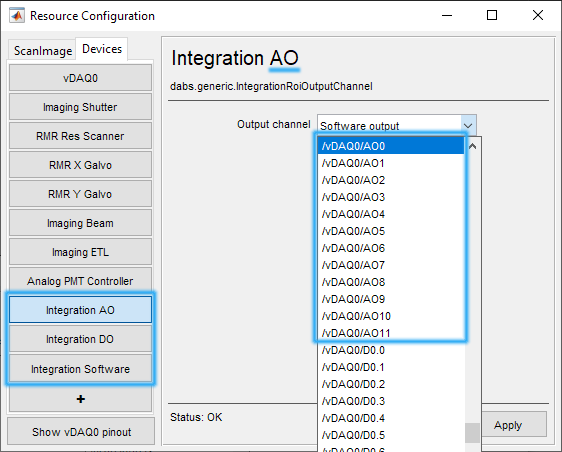Minimize the Resource Configuration window
Screen dimensions: 562x452
447,15
